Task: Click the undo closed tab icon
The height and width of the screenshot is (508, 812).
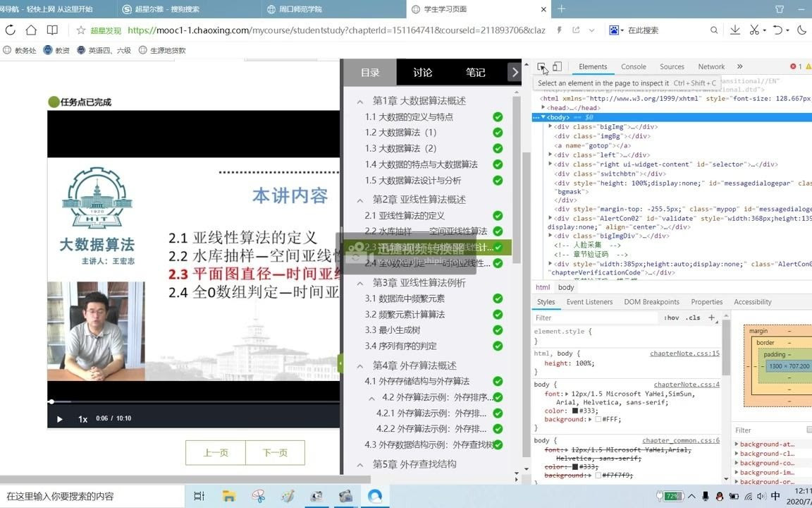Action: point(777,30)
